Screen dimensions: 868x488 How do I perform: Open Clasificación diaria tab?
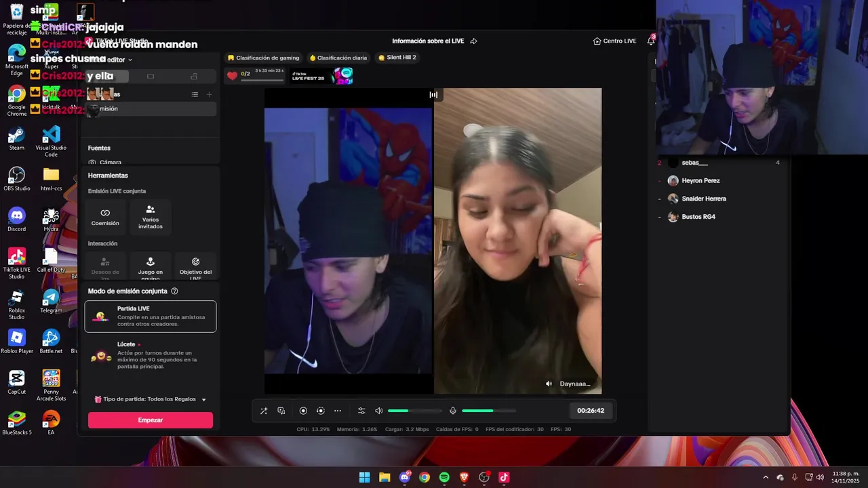[338, 58]
